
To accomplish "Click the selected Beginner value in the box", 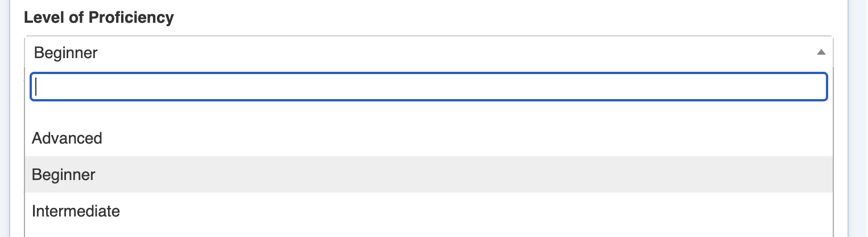I will click(x=66, y=53).
